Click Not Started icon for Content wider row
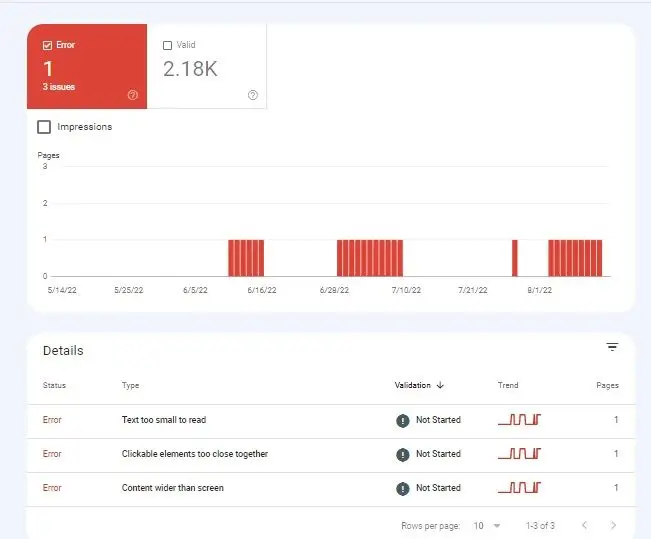This screenshot has width=651, height=539. pyautogui.click(x=402, y=488)
